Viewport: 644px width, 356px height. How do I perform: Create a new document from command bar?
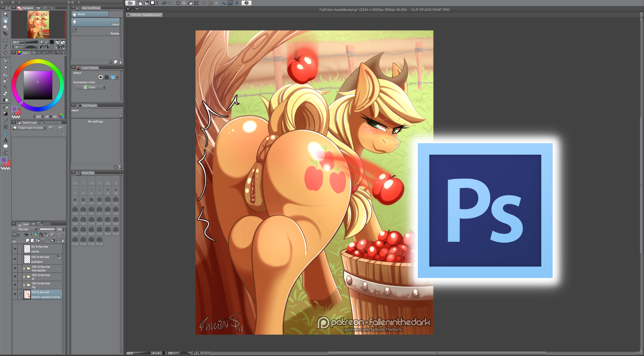pyautogui.click(x=140, y=3)
